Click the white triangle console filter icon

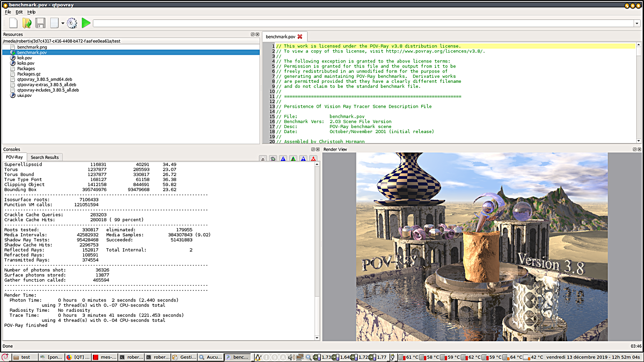[x=263, y=159]
